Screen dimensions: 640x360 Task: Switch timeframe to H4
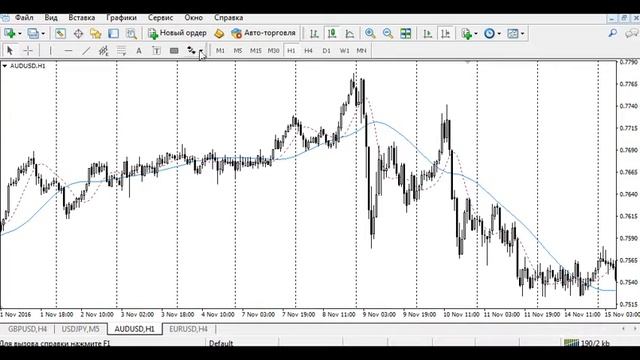tap(308, 51)
